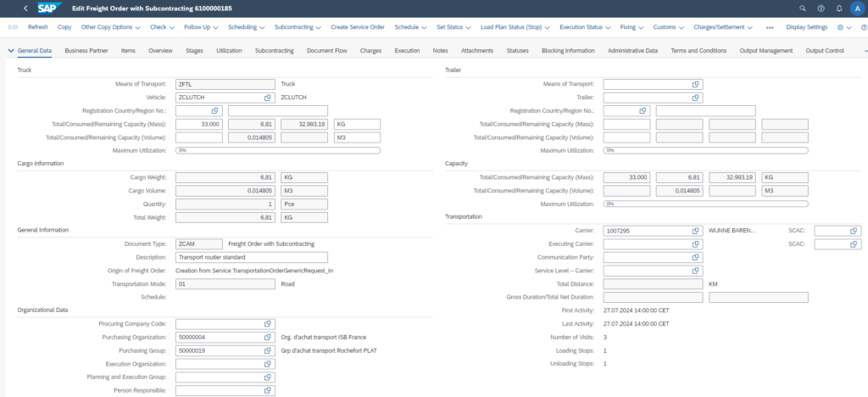Collapse the General Data tab header chevron
The width and height of the screenshot is (868, 397).
11,51
